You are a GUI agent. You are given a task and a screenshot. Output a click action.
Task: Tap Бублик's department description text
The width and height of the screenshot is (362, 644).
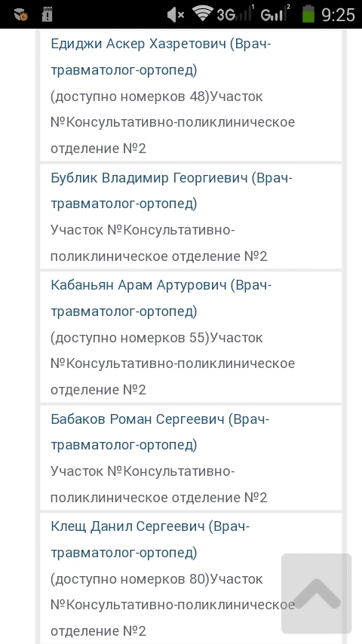pyautogui.click(x=159, y=243)
